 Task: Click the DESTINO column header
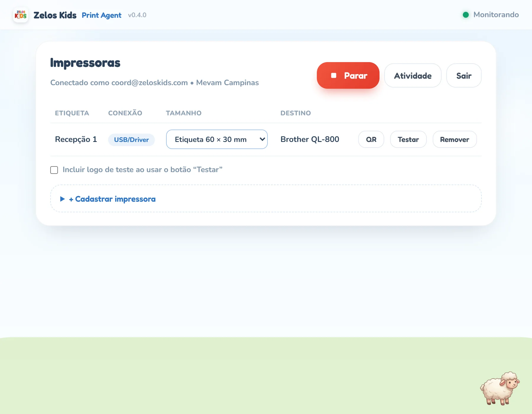tap(296, 113)
